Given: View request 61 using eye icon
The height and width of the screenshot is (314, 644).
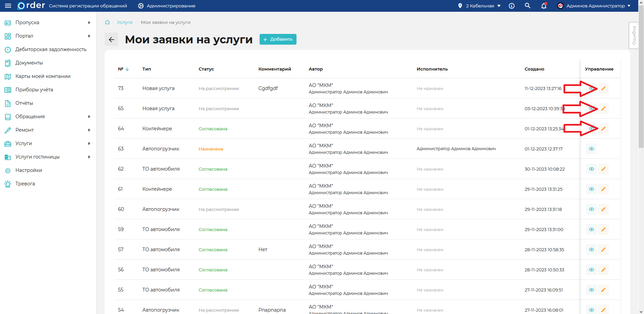Looking at the screenshot, I should pos(591,189).
